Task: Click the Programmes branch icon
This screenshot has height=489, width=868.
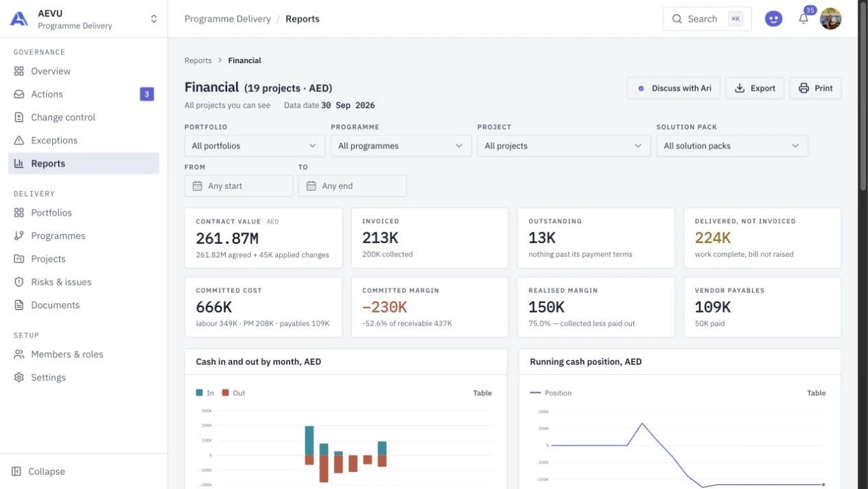Action: pyautogui.click(x=19, y=236)
